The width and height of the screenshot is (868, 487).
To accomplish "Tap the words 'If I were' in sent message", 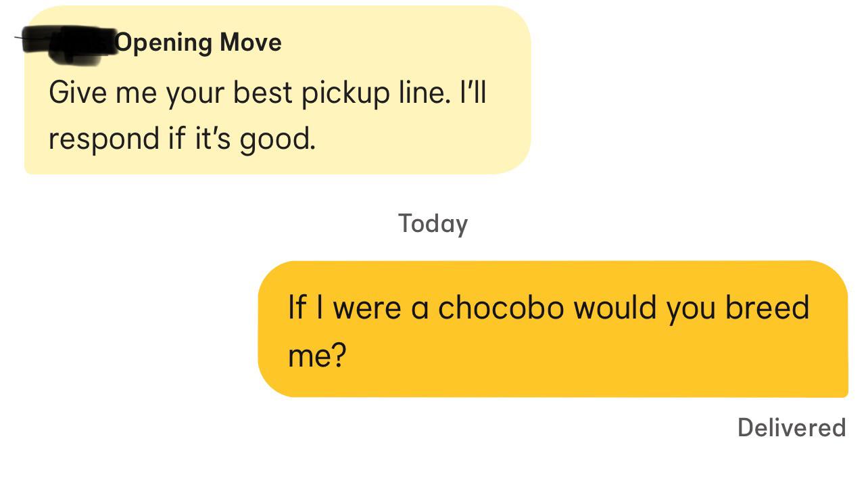I will (x=345, y=308).
